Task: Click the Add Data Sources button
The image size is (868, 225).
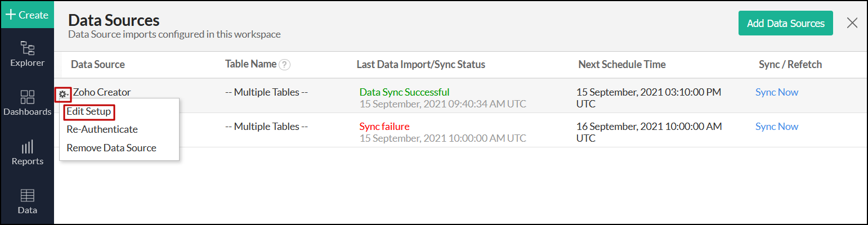Action: coord(785,23)
